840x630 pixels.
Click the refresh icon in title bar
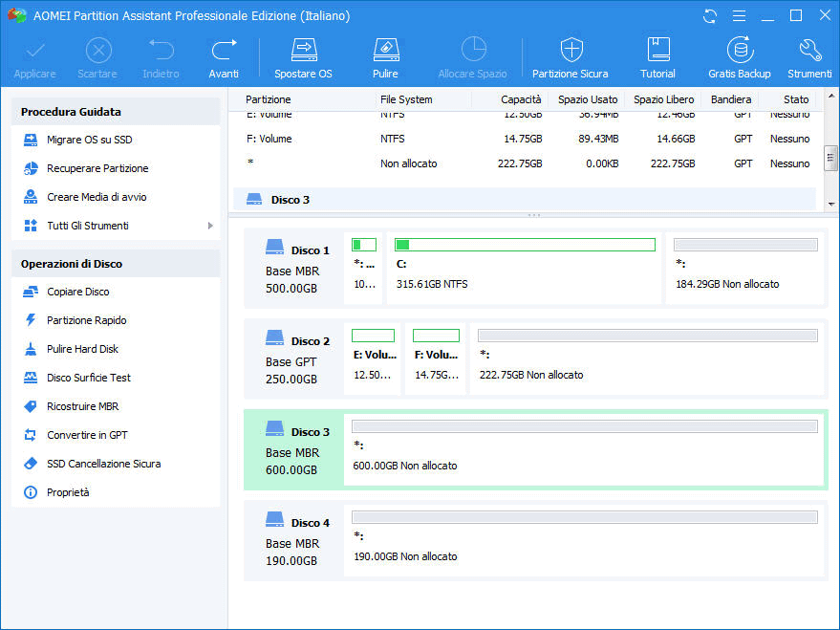tap(710, 16)
